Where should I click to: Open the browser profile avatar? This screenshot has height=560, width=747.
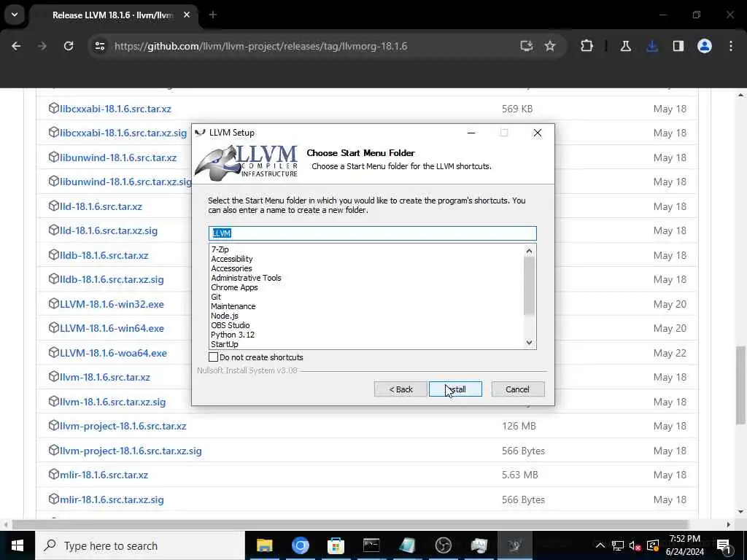pos(705,46)
